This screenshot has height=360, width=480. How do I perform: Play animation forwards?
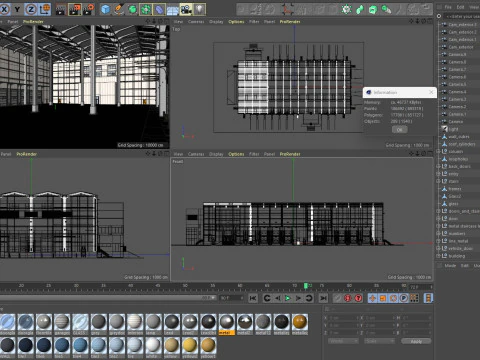288,298
